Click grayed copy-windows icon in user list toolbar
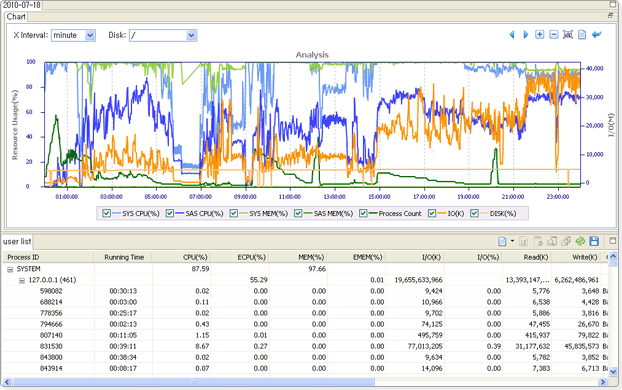Image resolution: width=622 pixels, height=390 pixels. (x=566, y=241)
